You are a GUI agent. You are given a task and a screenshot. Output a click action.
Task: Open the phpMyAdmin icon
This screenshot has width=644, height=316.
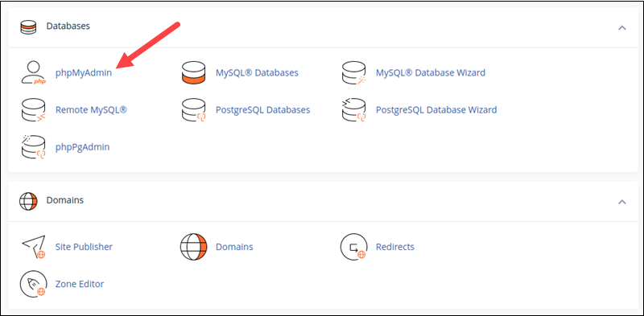tap(33, 73)
